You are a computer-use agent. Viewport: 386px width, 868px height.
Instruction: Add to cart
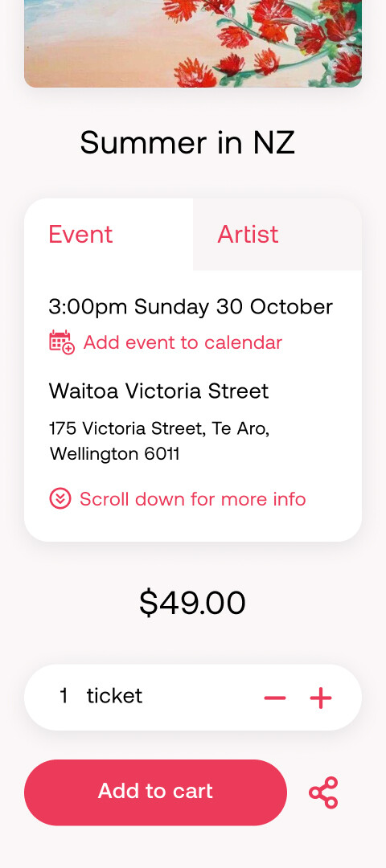156,792
